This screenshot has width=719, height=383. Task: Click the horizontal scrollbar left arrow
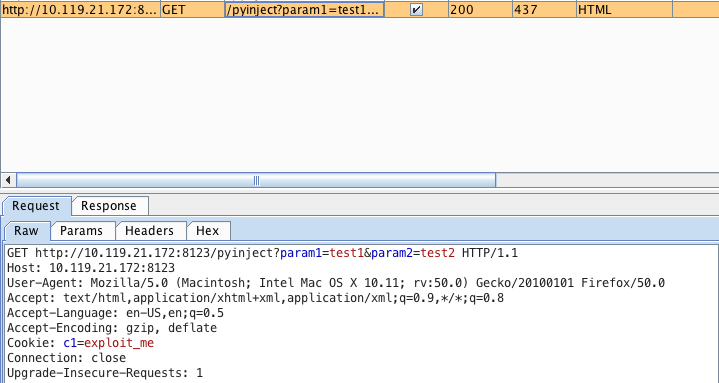coord(8,180)
